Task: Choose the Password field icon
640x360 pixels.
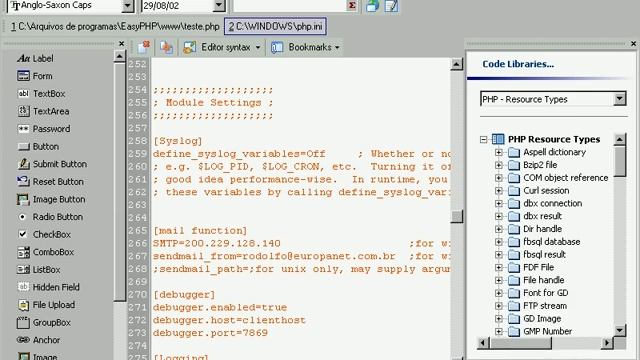Action: coord(23,129)
